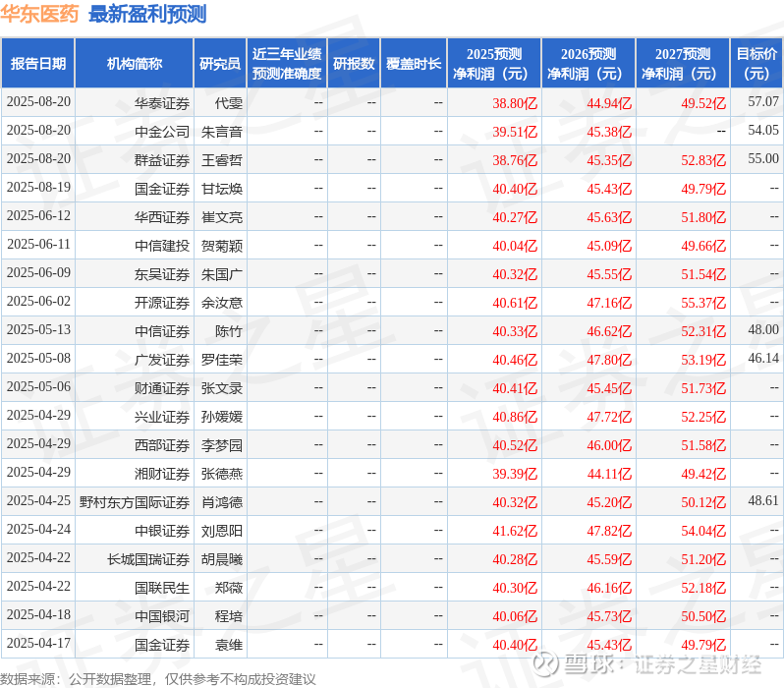Click researcher name 代雯
Viewport: 784px width, 688px height.
pos(229,103)
